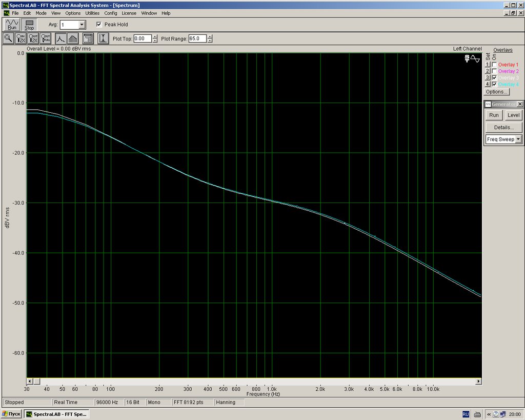
Task: Click Run in the Generator panel
Action: click(x=494, y=115)
